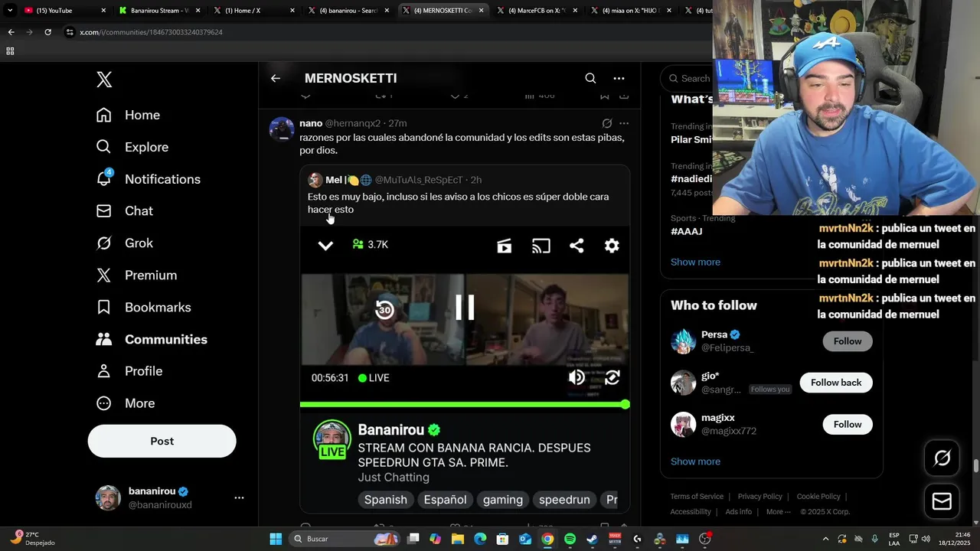The image size is (980, 551).
Task: Open Steam from the taskbar
Action: 592,539
